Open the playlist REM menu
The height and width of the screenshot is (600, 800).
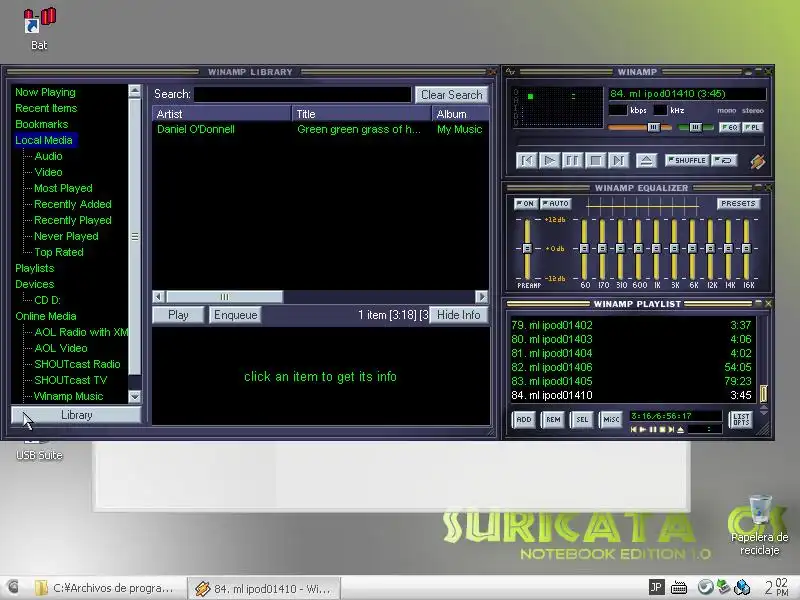click(x=553, y=420)
